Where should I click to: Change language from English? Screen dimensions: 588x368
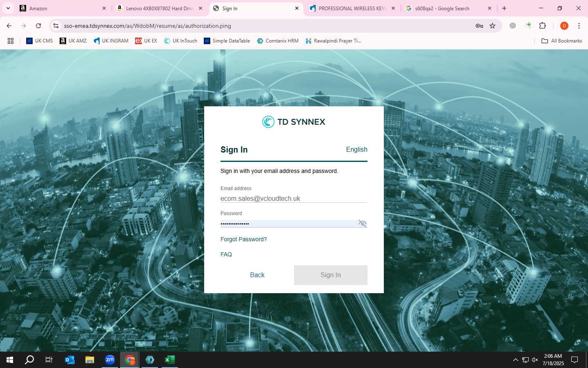coord(356,150)
